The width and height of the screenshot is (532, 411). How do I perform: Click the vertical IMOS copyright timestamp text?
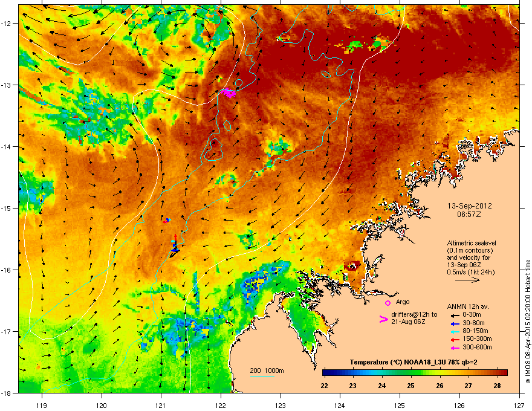(528, 322)
